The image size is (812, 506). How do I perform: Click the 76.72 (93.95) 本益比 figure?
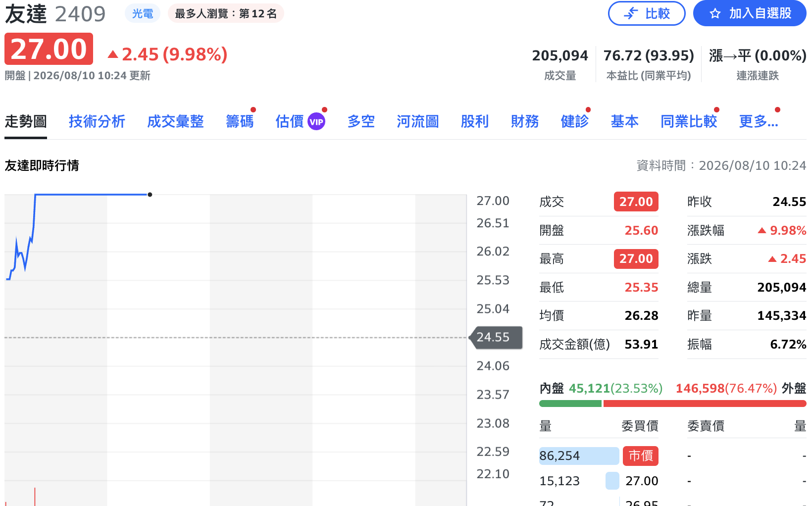(x=649, y=55)
